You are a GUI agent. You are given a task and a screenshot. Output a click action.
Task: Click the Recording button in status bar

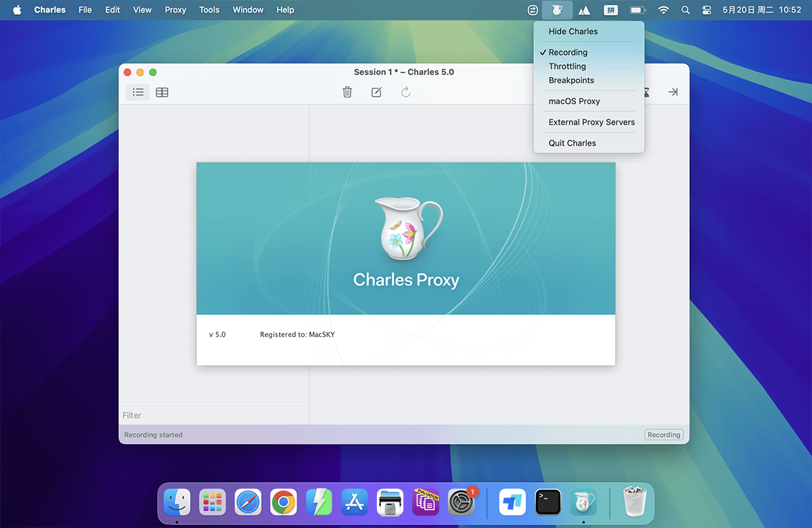(664, 435)
